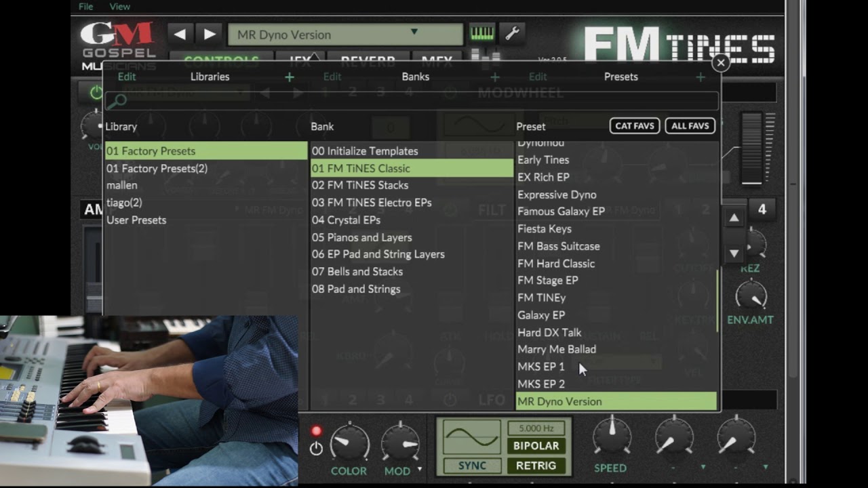Open the File menu

(85, 6)
